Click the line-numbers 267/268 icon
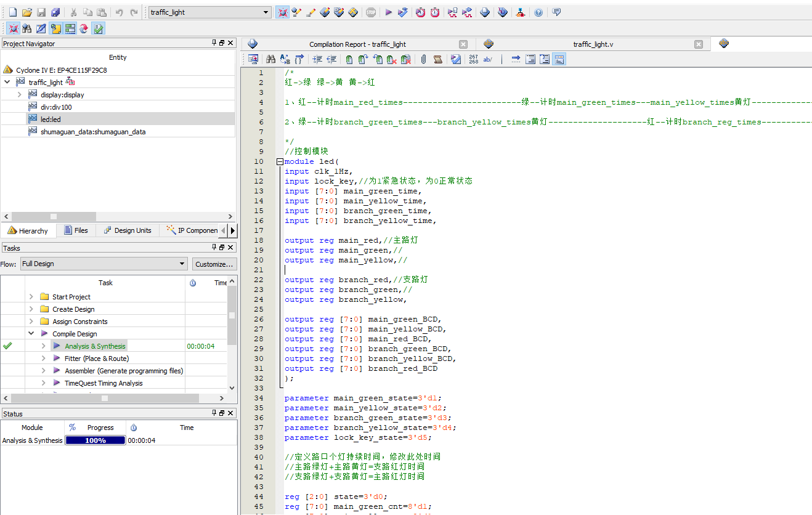Viewport: 812px width, 515px height. (x=473, y=59)
